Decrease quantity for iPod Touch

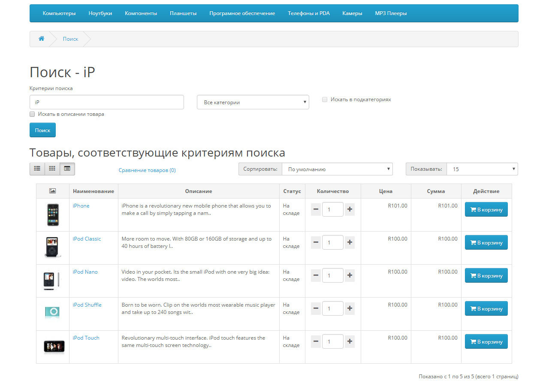(316, 341)
